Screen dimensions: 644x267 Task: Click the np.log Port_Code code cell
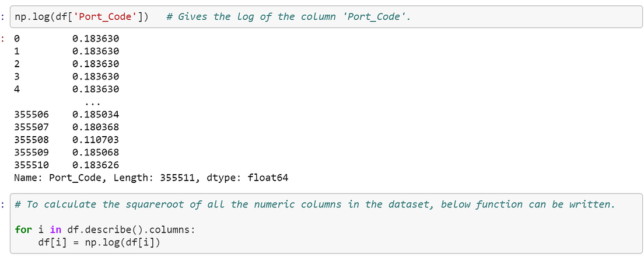tap(326, 17)
